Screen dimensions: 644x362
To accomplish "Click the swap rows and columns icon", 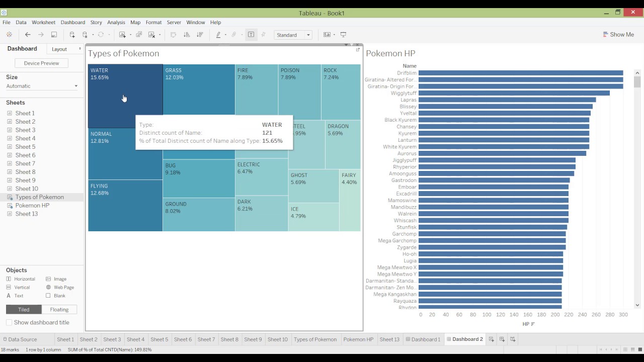I will tap(173, 35).
